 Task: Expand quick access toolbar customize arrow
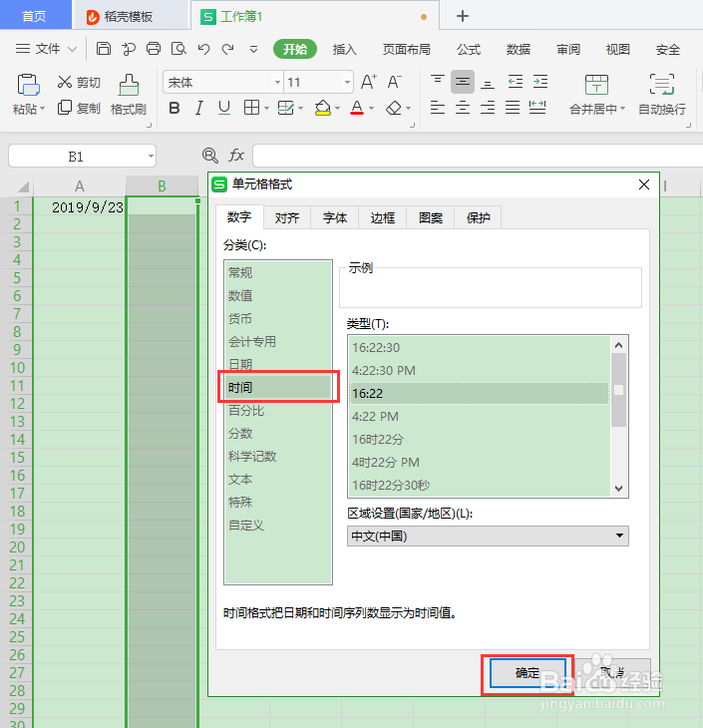253,49
